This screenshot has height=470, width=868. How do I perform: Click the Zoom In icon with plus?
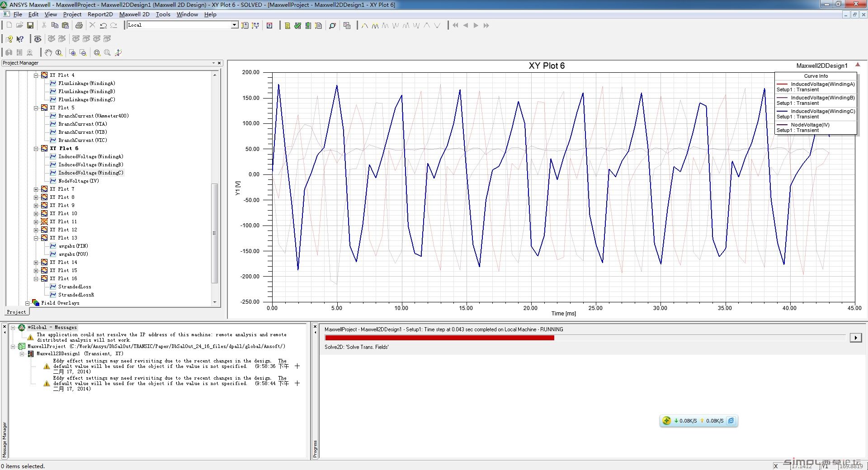(x=72, y=52)
